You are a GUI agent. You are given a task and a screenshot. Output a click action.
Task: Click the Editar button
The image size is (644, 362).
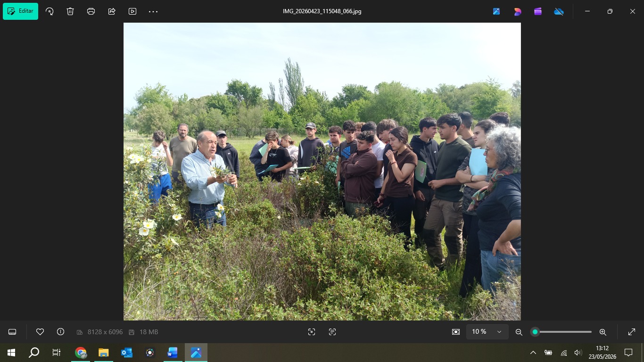[x=20, y=11]
